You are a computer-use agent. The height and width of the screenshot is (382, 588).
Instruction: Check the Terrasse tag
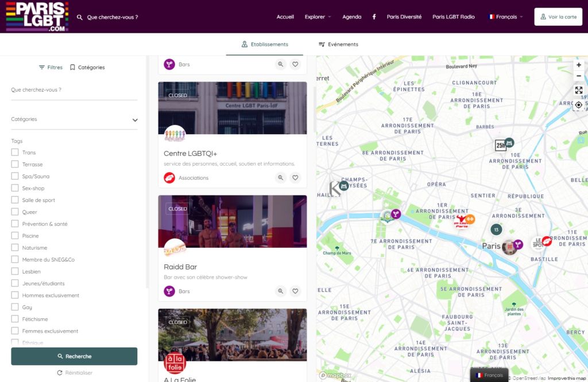[14, 164]
